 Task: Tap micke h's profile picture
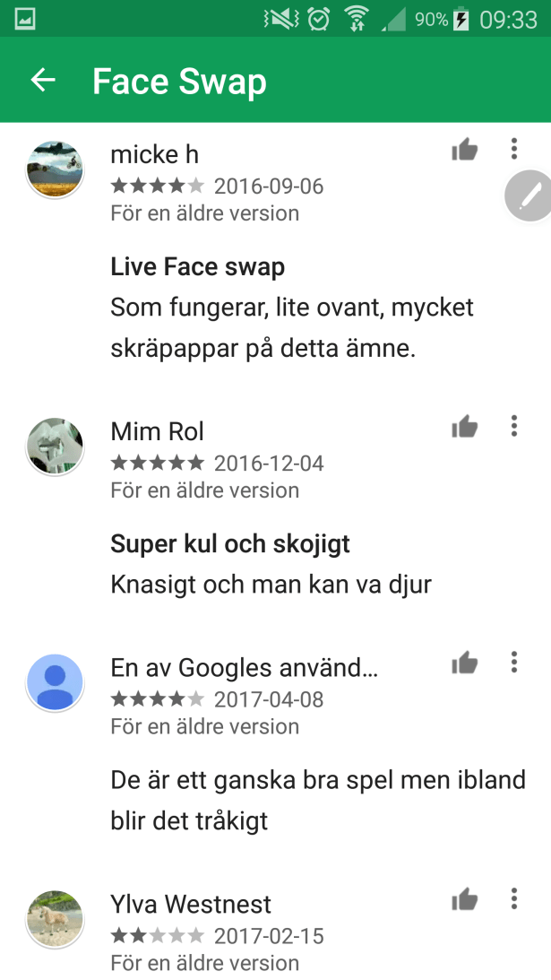click(x=55, y=169)
